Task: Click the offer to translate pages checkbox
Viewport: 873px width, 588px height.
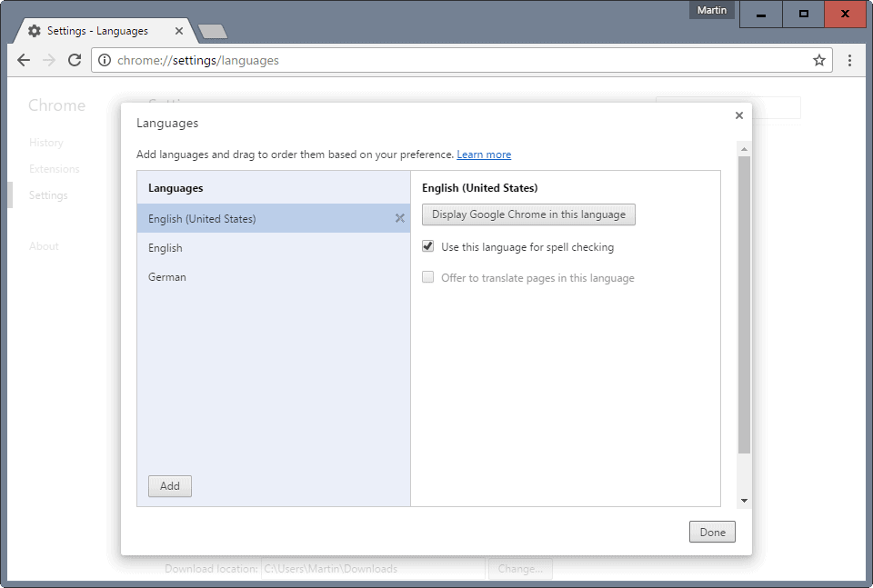Action: pyautogui.click(x=427, y=277)
